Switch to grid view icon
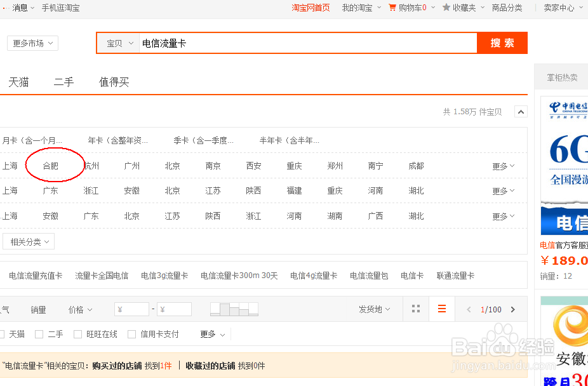Image resolution: width=588 pixels, height=386 pixels. click(416, 309)
